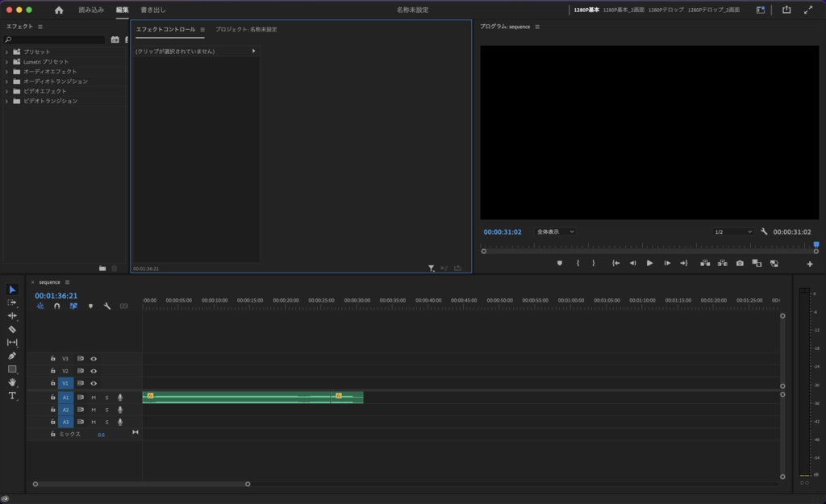Open the エフェクト panel menu

click(x=40, y=27)
